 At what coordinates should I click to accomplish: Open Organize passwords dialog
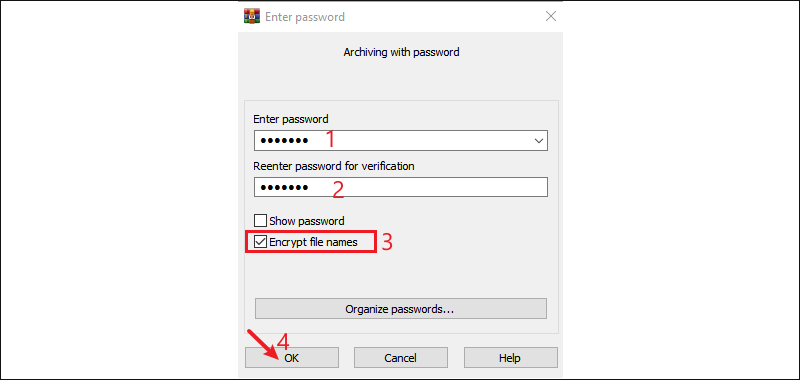[x=401, y=309]
